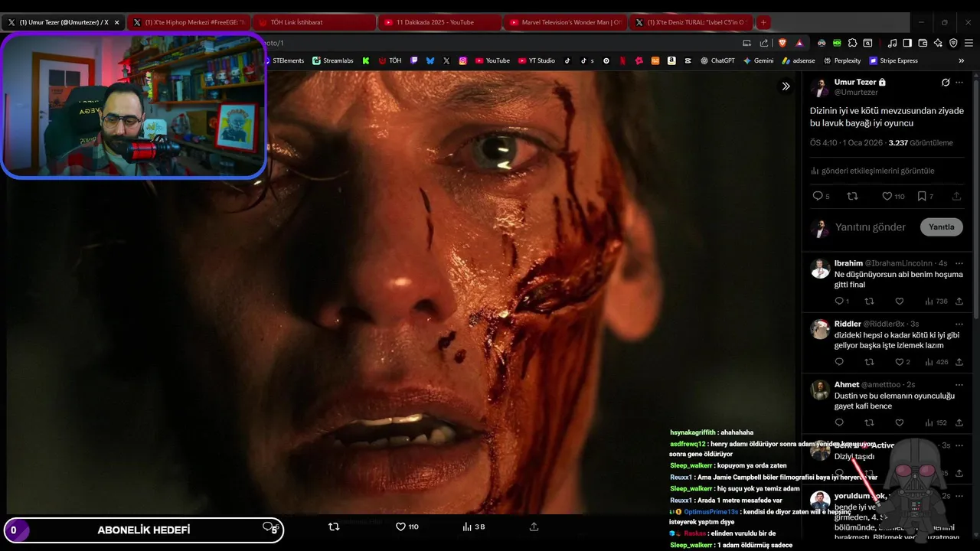The width and height of the screenshot is (980, 551).
Task: Like Ibrahim's reply
Action: 900,302
